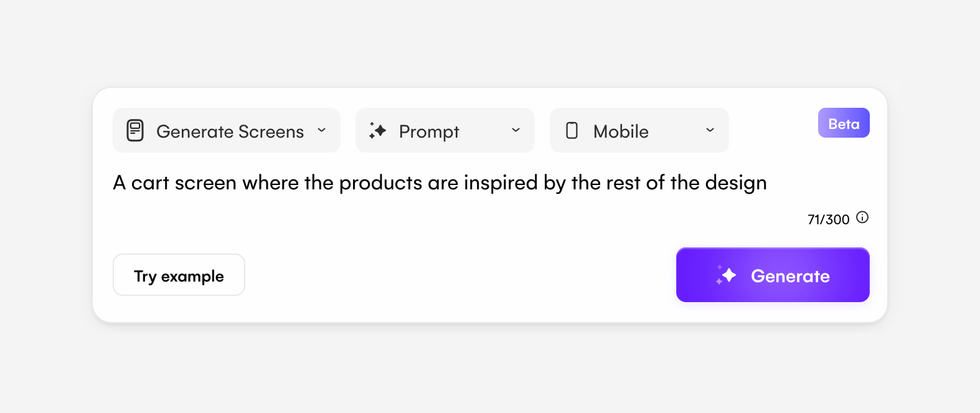Click the sparkle icon on Generate button

click(727, 275)
